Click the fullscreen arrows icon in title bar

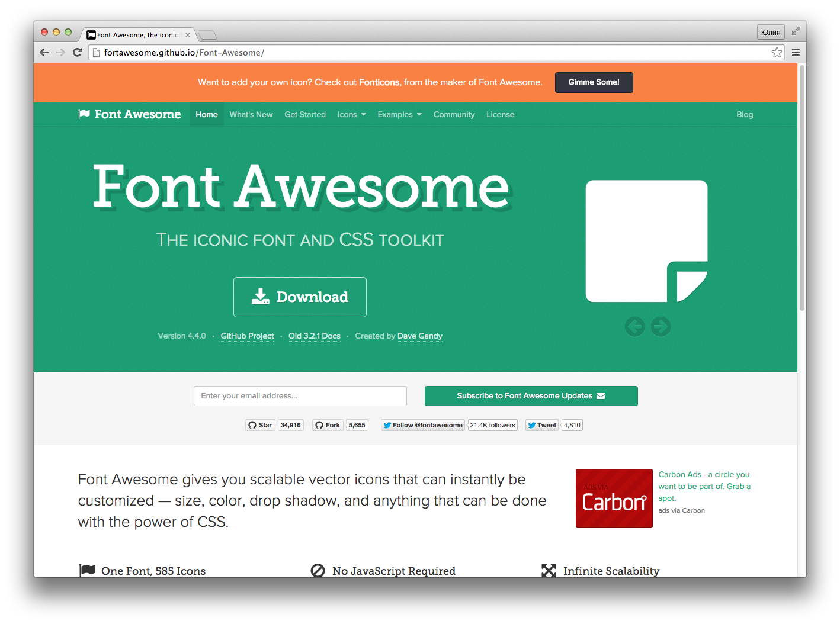796,31
